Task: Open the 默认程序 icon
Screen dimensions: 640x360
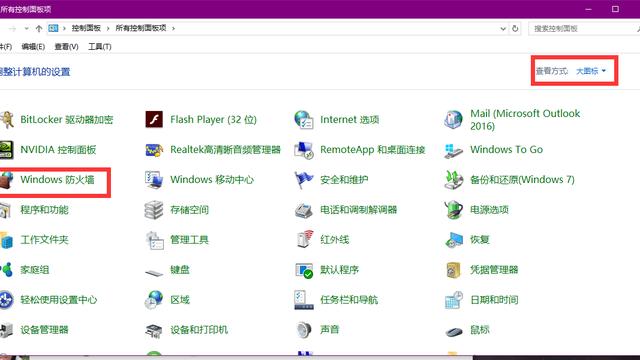Action: 304,270
